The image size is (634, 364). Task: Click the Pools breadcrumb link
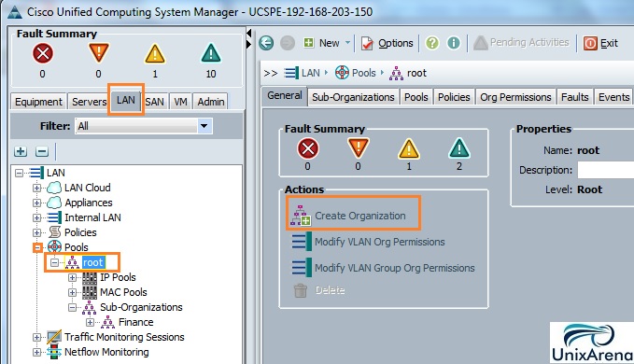point(364,73)
